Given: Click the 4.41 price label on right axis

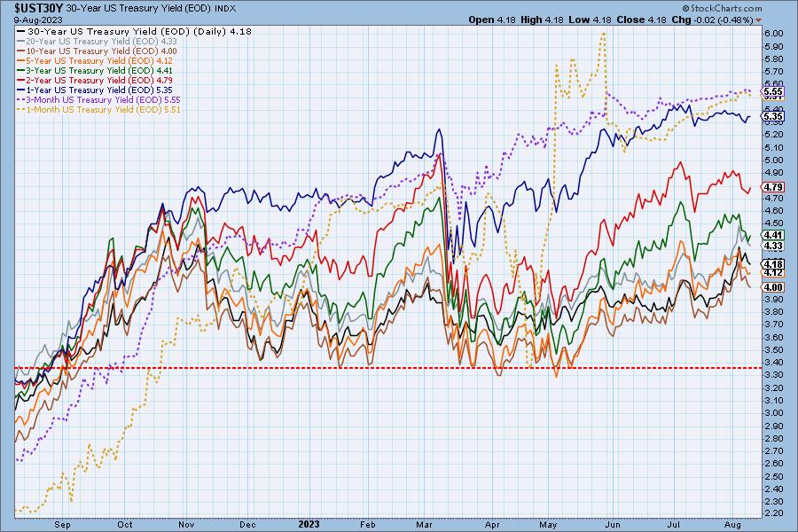Looking at the screenshot, I should click(773, 235).
